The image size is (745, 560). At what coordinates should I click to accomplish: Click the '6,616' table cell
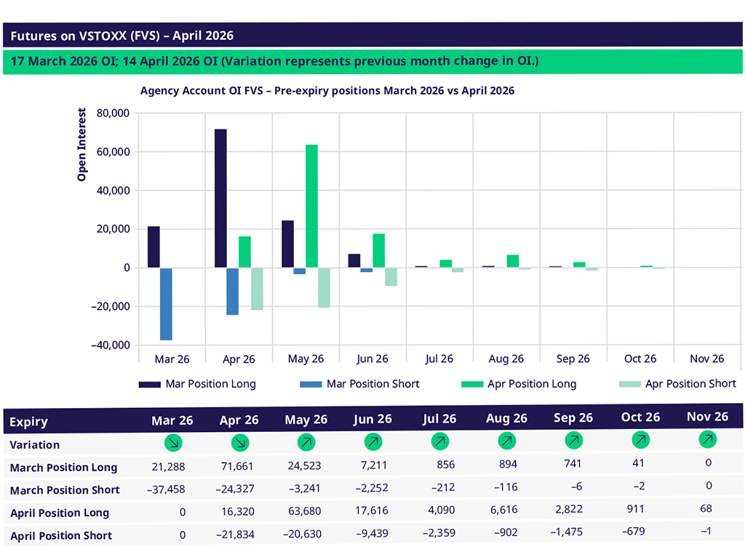(x=504, y=510)
